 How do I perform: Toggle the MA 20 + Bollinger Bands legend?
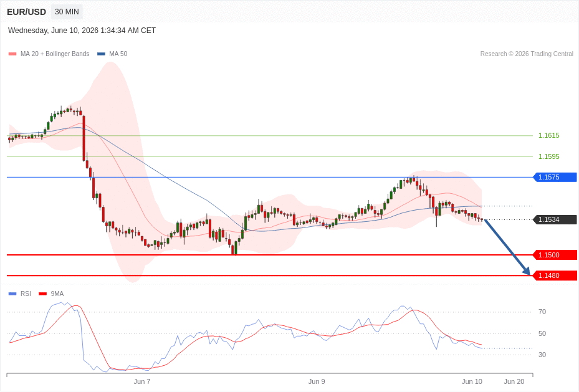point(49,54)
